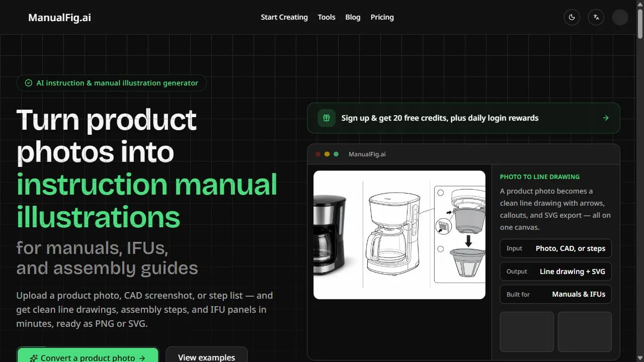Select the Input Photo, CAD, or steps row

click(555, 248)
